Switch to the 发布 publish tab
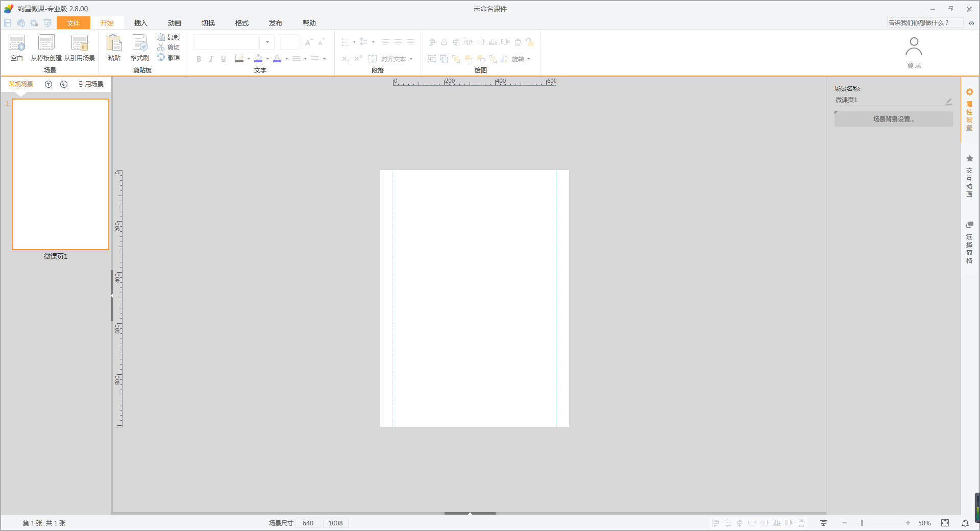The height and width of the screenshot is (531, 980). coord(276,23)
